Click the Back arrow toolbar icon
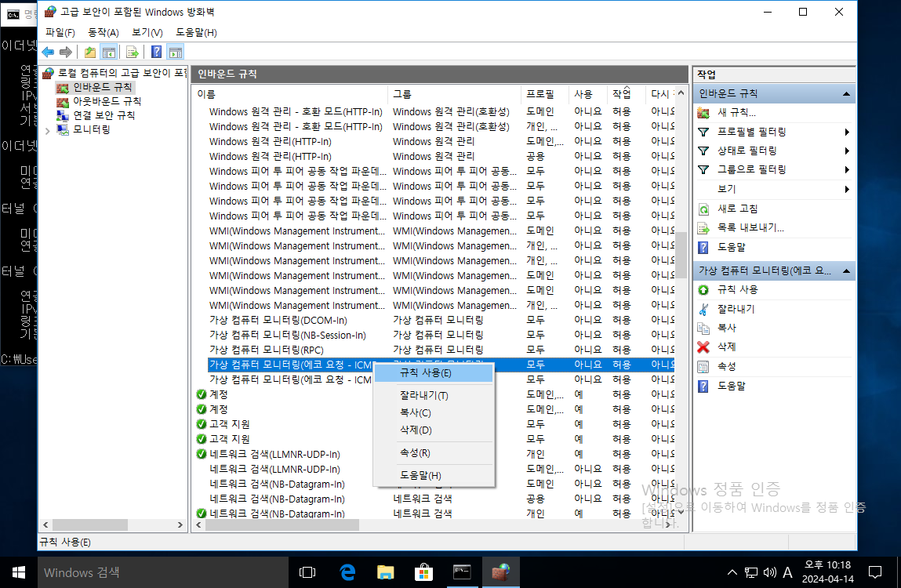Screen dimensions: 901x588 pos(49,53)
